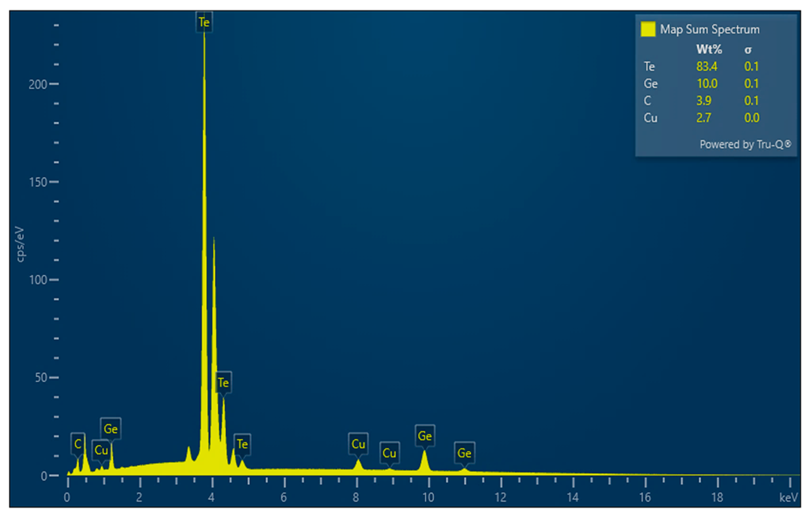Click the Te label on the tallest peak
The height and width of the screenshot is (518, 812).
204,22
